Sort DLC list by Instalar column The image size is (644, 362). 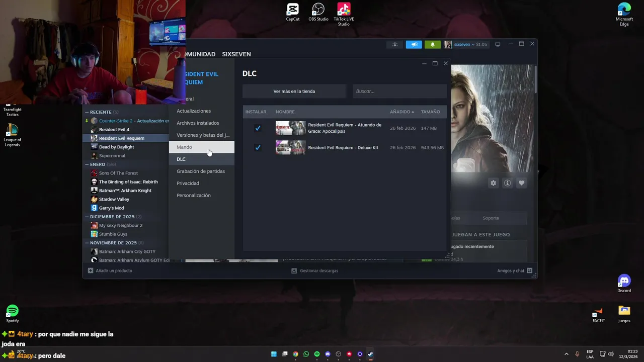pos(256,112)
